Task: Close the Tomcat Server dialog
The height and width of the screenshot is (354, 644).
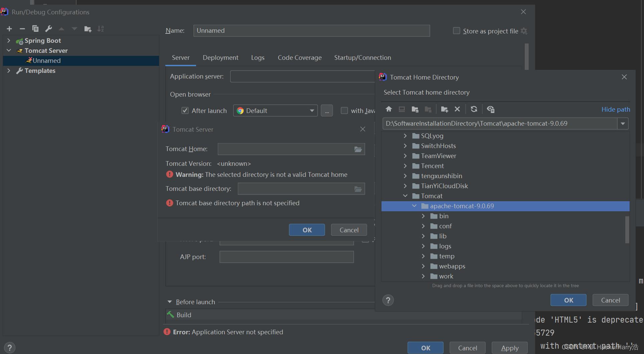Action: [363, 129]
